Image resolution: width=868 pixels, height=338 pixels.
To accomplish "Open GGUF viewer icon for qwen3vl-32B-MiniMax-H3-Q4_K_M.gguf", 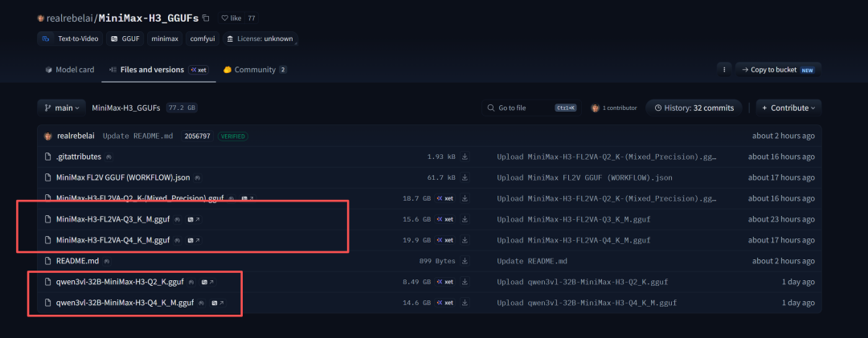I will (x=218, y=303).
